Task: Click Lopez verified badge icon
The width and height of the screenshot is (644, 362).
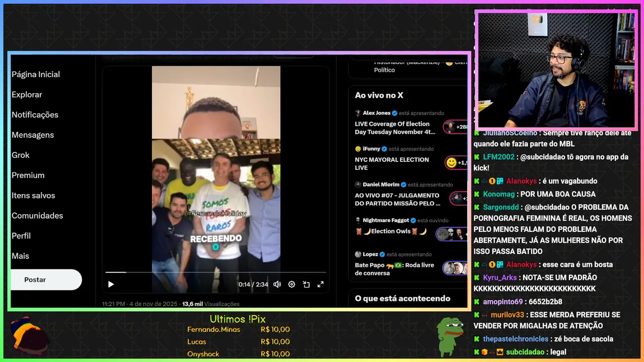Action: 383,254
